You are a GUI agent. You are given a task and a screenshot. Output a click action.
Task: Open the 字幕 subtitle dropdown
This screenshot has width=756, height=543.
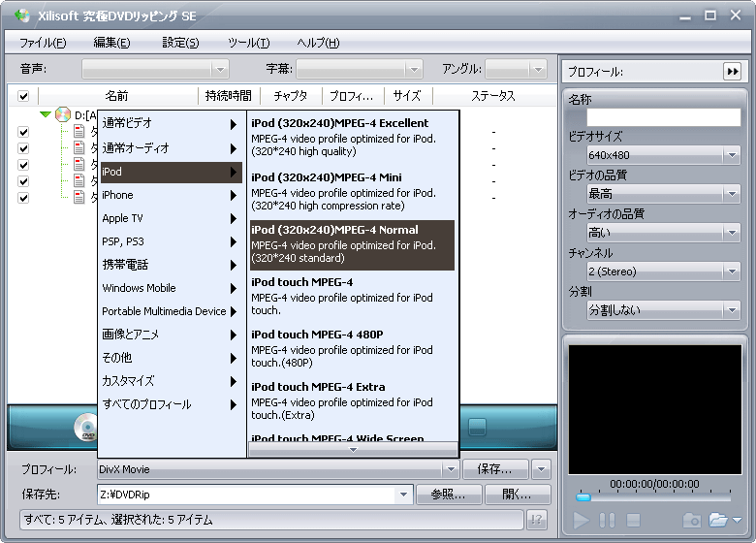pyautogui.click(x=360, y=69)
